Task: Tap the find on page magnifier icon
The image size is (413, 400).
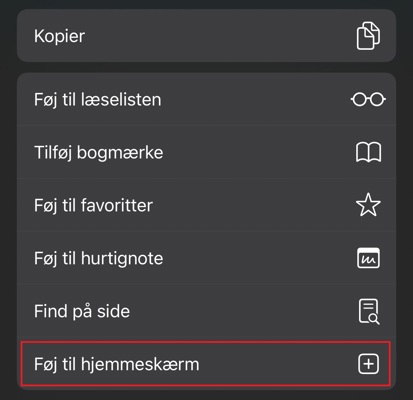Action: click(x=369, y=311)
